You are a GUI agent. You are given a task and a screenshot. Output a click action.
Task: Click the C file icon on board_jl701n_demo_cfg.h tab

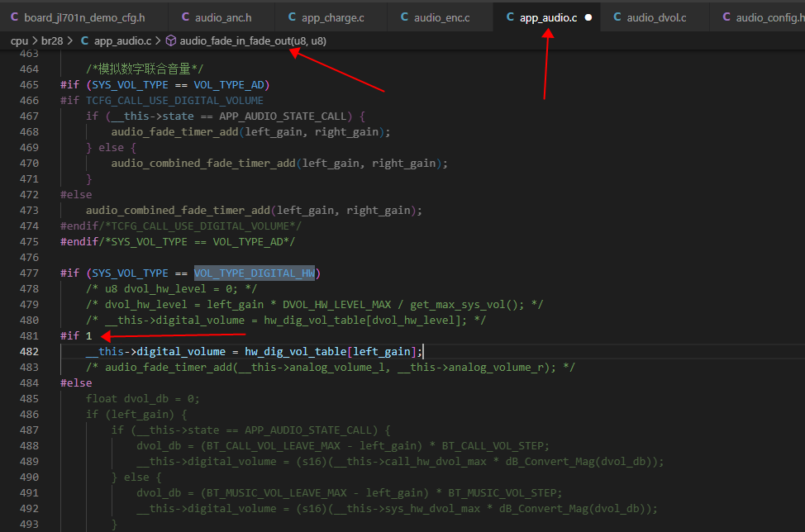pos(14,17)
